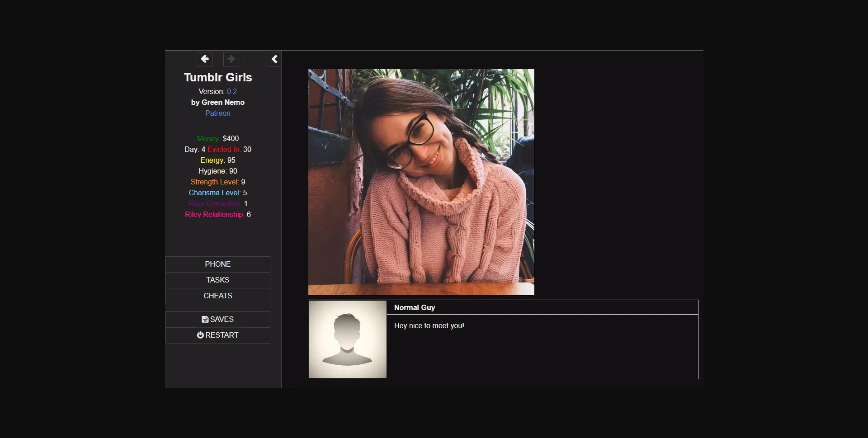This screenshot has height=438, width=868.
Task: Click the floppy disk icon on the SAVES button
Action: [205, 319]
